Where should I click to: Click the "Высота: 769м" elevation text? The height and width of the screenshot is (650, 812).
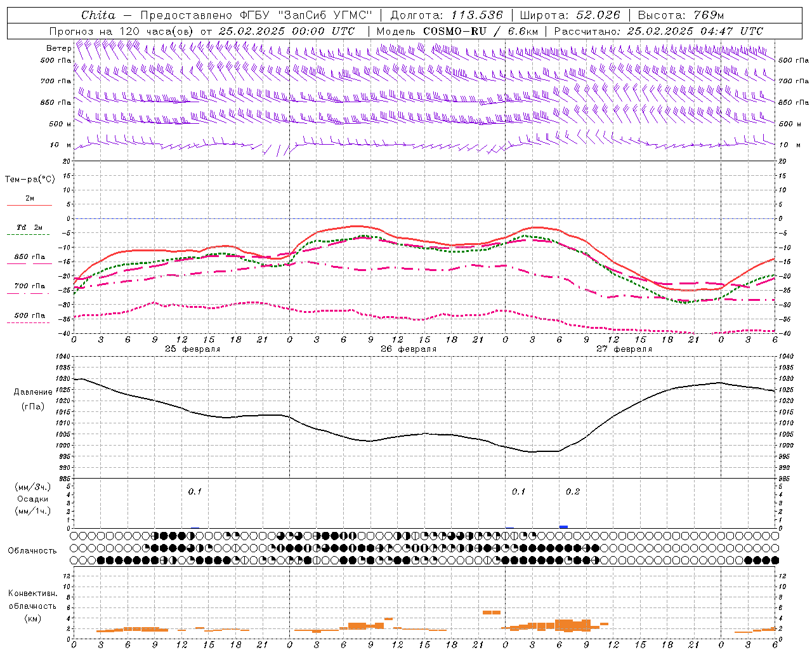(681, 15)
